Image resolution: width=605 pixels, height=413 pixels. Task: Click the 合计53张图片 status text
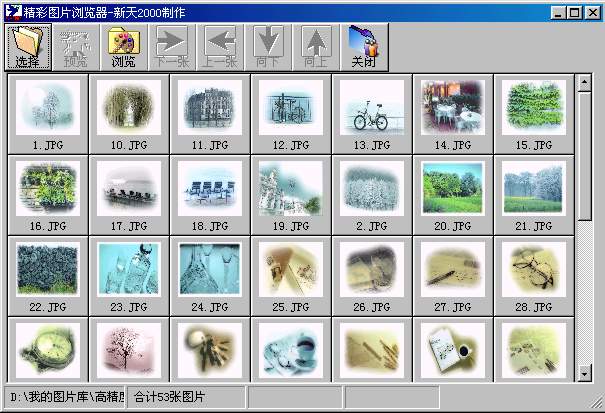(169, 397)
